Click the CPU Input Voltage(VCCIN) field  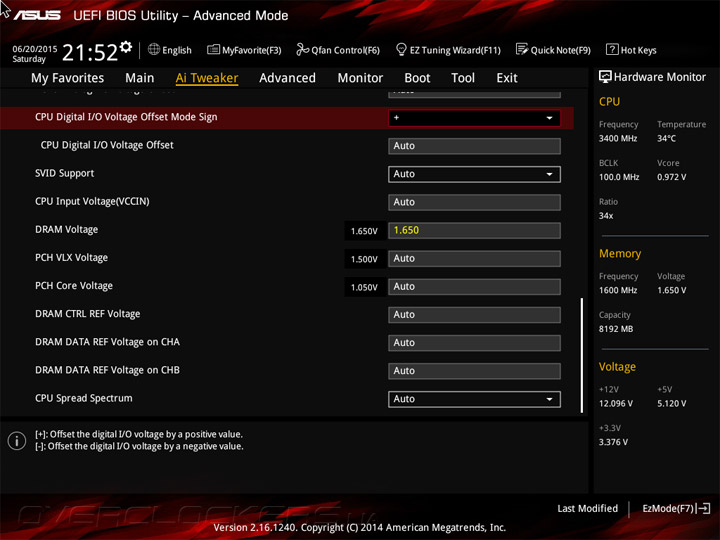pyautogui.click(x=474, y=202)
